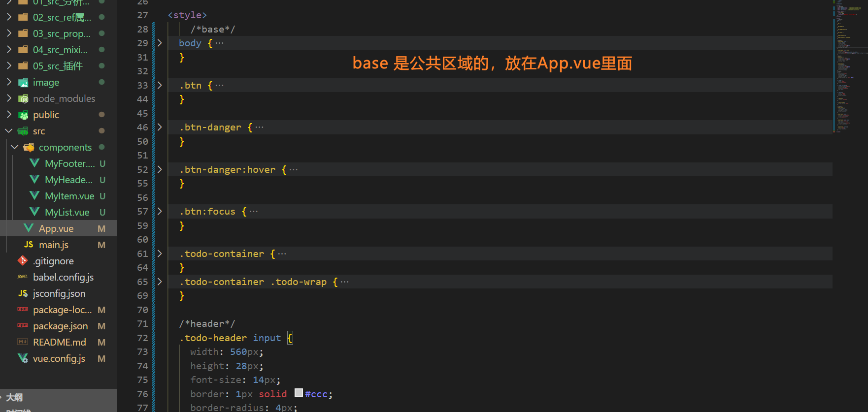Click the /*header*/ comment text
Image resolution: width=868 pixels, height=412 pixels.
[x=207, y=323]
